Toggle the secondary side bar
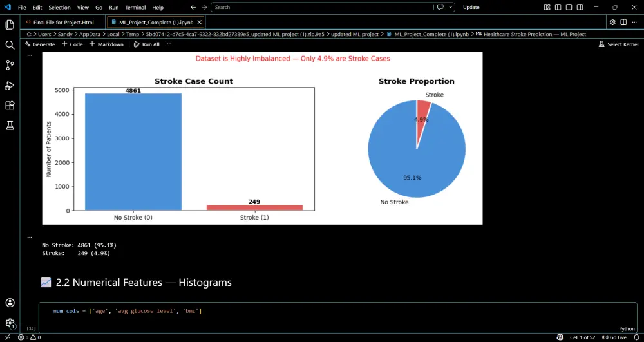Screen dimensions: 644x342 click(x=580, y=7)
